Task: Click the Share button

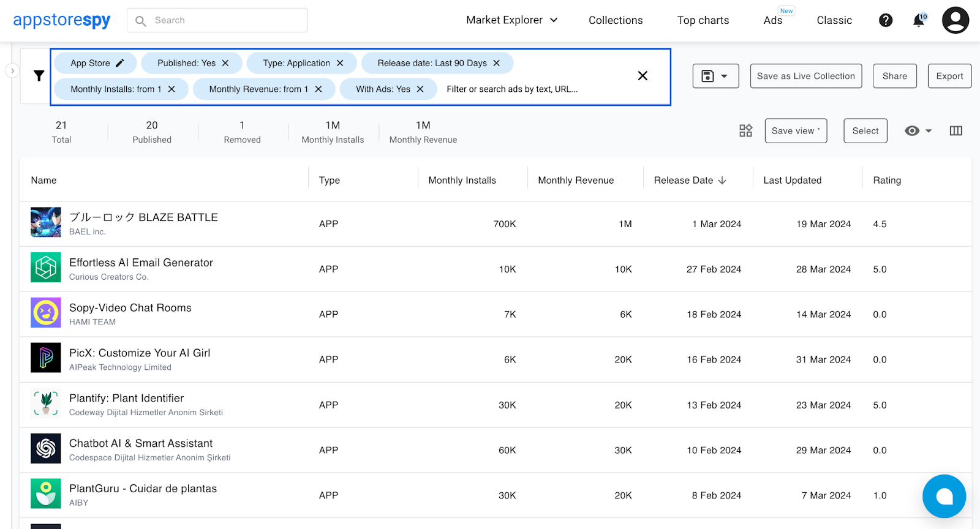Action: pos(895,76)
